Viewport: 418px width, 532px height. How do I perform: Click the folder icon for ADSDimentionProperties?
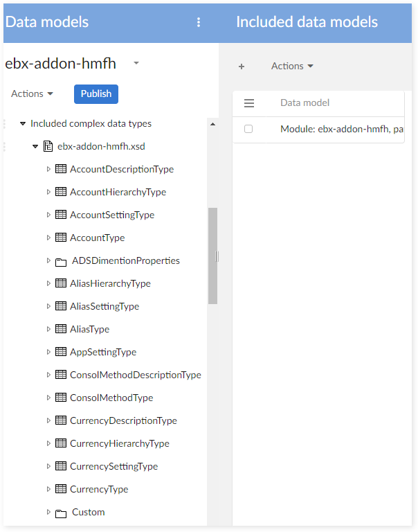pos(61,261)
